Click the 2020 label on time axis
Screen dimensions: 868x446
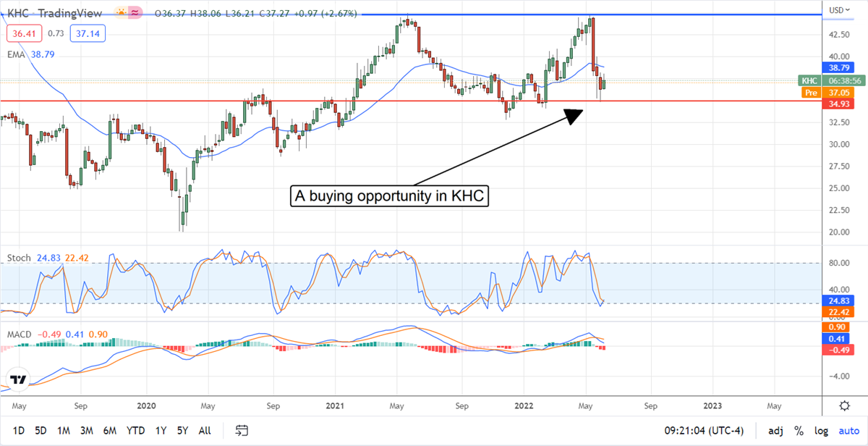tap(146, 405)
